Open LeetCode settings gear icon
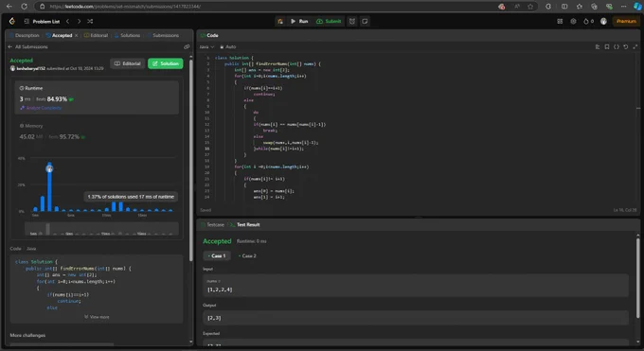 pos(573,22)
